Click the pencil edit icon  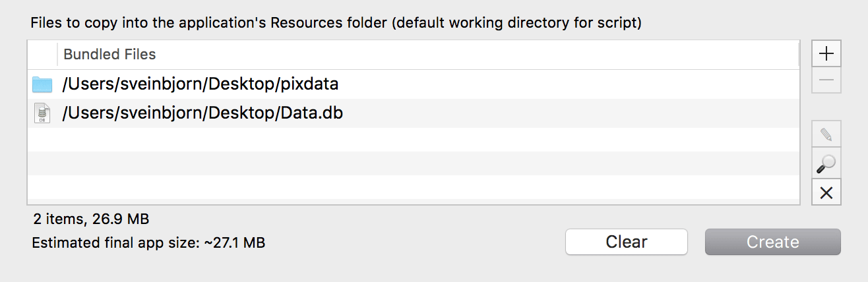pyautogui.click(x=826, y=135)
